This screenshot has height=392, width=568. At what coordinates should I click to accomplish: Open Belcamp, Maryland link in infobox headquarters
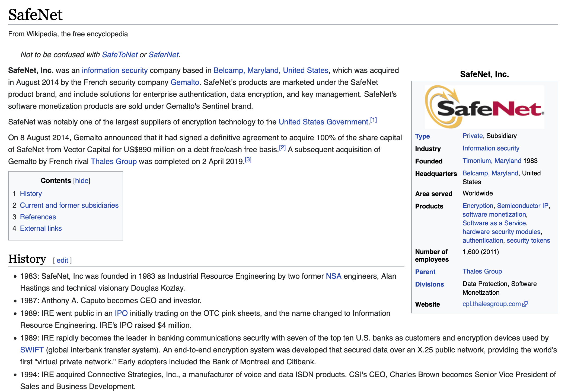490,173
